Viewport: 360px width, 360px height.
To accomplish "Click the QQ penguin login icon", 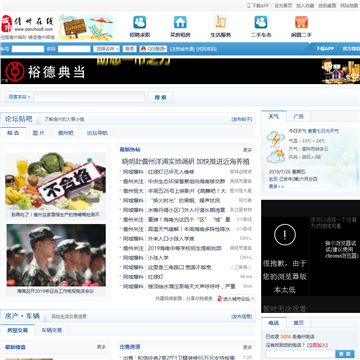I will point(143,49).
